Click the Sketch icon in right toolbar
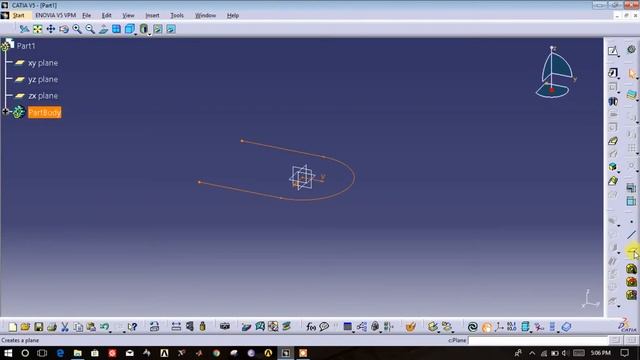The image size is (640, 360). click(x=612, y=51)
